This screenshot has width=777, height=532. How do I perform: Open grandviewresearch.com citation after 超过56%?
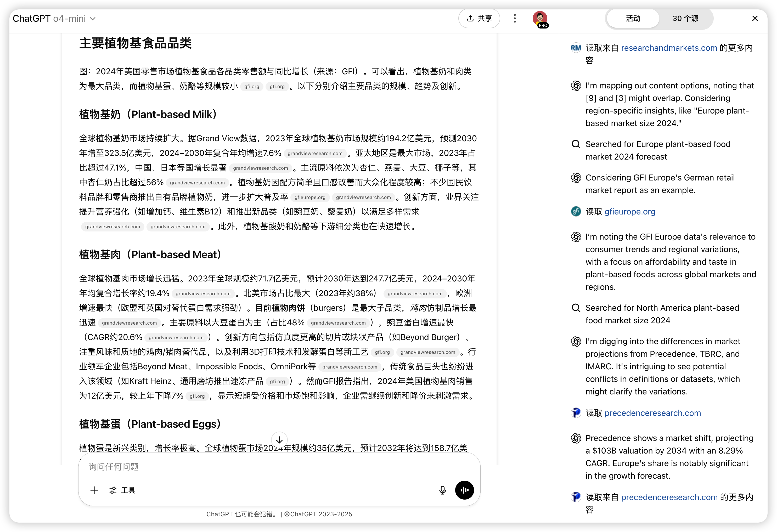pyautogui.click(x=197, y=183)
